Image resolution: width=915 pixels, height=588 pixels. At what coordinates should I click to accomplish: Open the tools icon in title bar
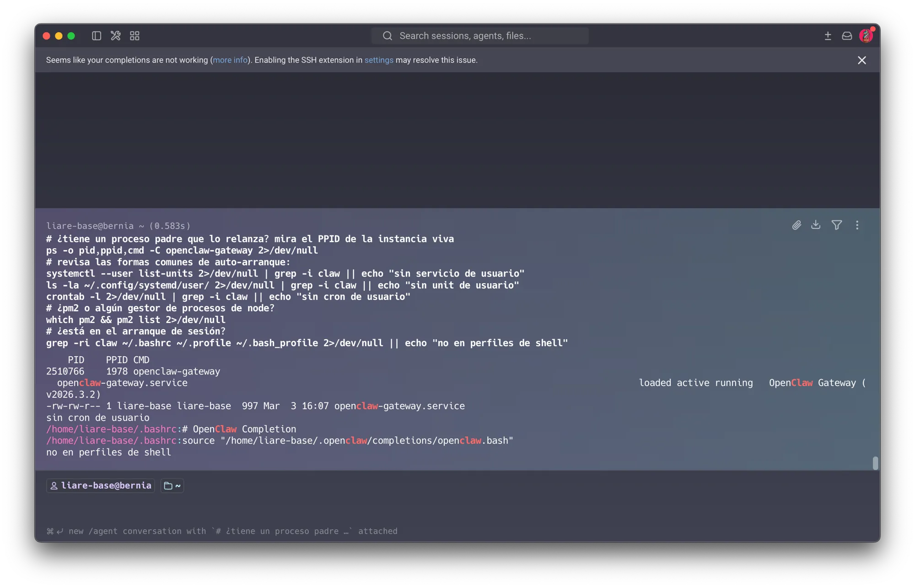coord(116,36)
